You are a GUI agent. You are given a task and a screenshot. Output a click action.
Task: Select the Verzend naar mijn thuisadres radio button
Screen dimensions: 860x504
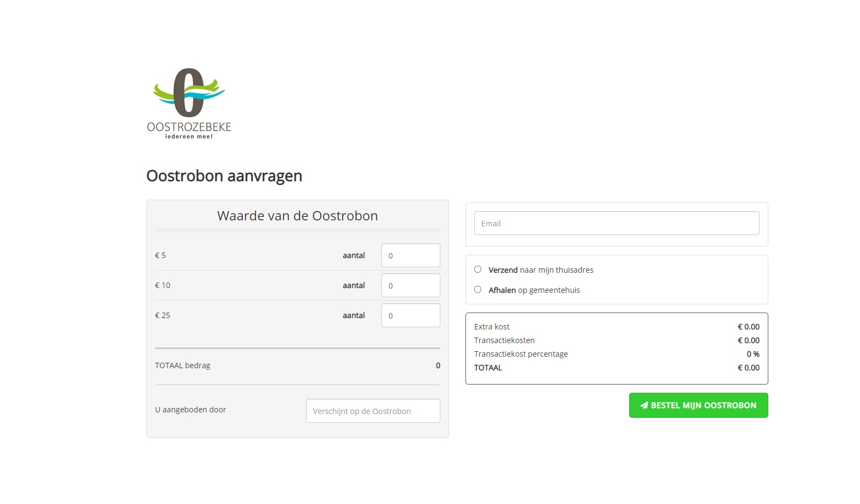(x=478, y=269)
